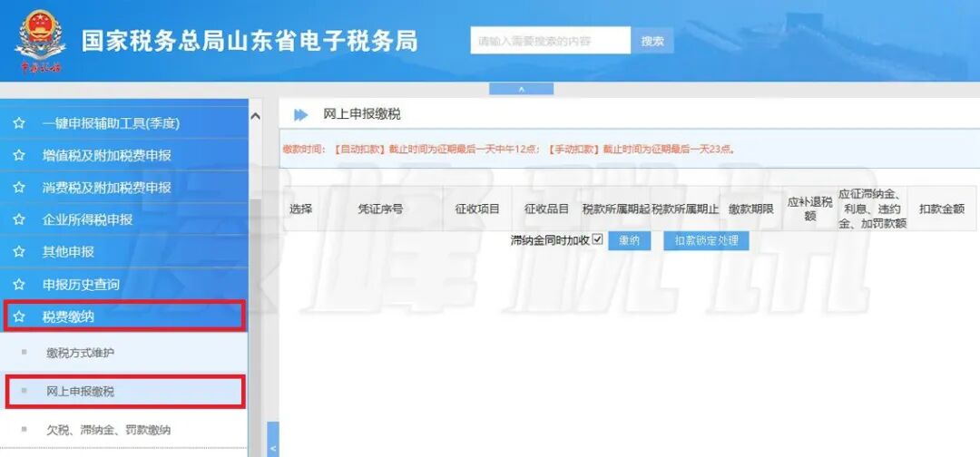
Task: Click star icon beside 消费税及附加税费申报
Action: point(19,188)
